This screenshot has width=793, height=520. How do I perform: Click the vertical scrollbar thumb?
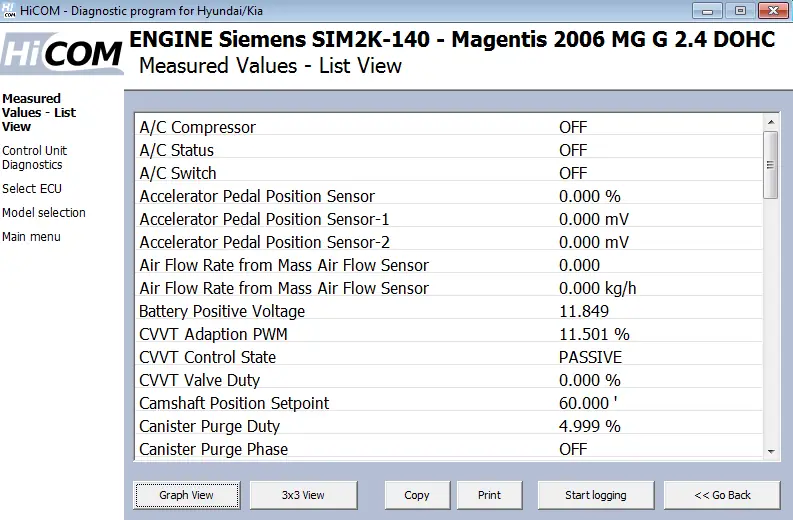tap(771, 165)
